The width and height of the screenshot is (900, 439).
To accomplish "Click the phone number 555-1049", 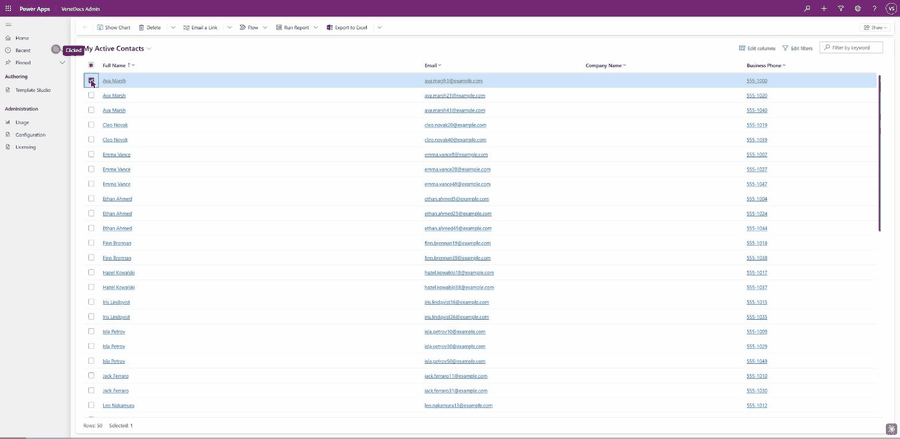I will click(757, 361).
